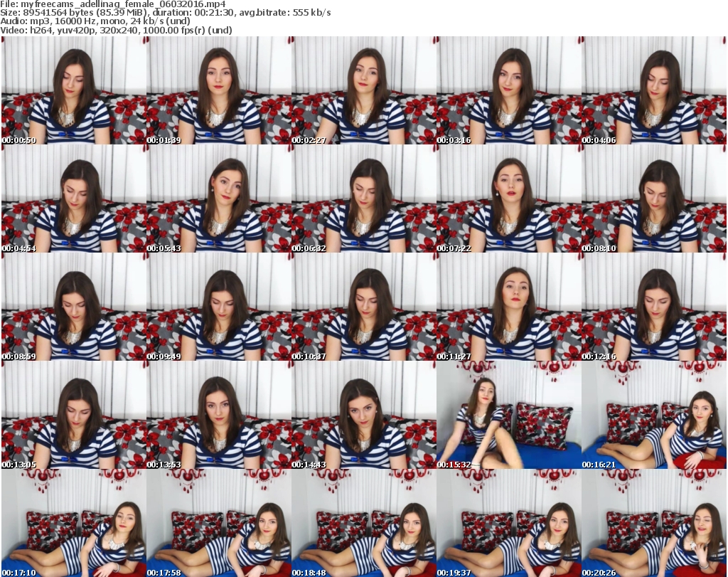Viewport: 728px width, 577px height.
Task: Click the frame timestamped 00:04:54
Action: pyautogui.click(x=74, y=198)
